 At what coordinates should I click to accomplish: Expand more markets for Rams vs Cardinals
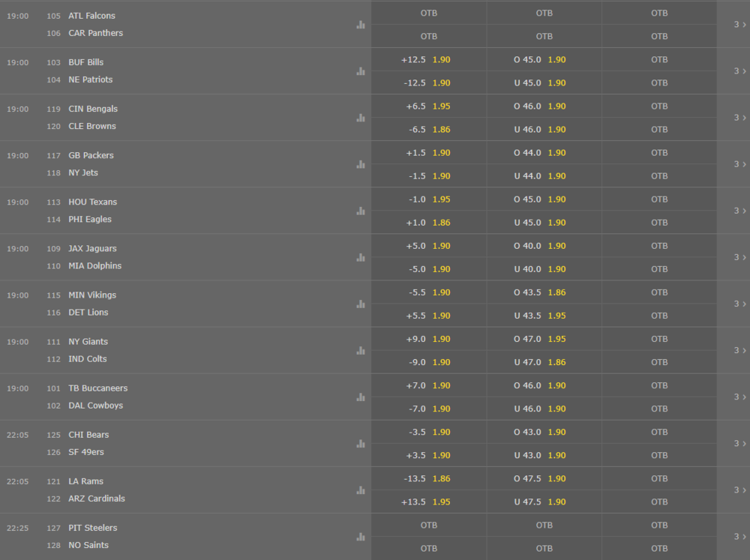(x=739, y=490)
